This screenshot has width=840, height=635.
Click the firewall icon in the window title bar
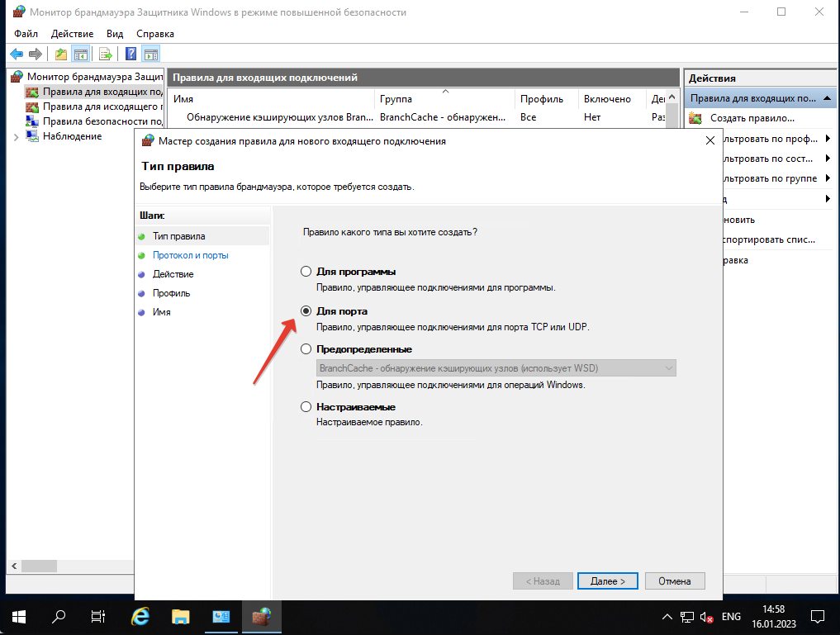point(19,12)
